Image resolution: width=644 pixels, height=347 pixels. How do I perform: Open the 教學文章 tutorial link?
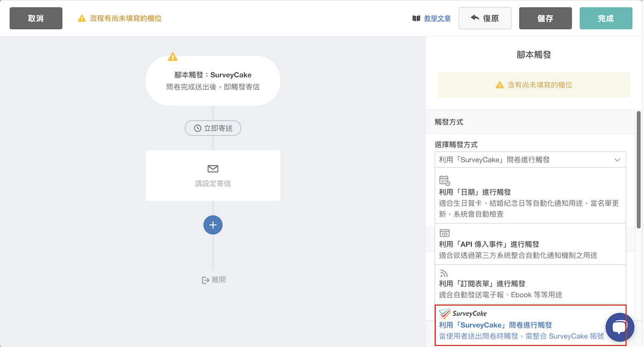[437, 18]
